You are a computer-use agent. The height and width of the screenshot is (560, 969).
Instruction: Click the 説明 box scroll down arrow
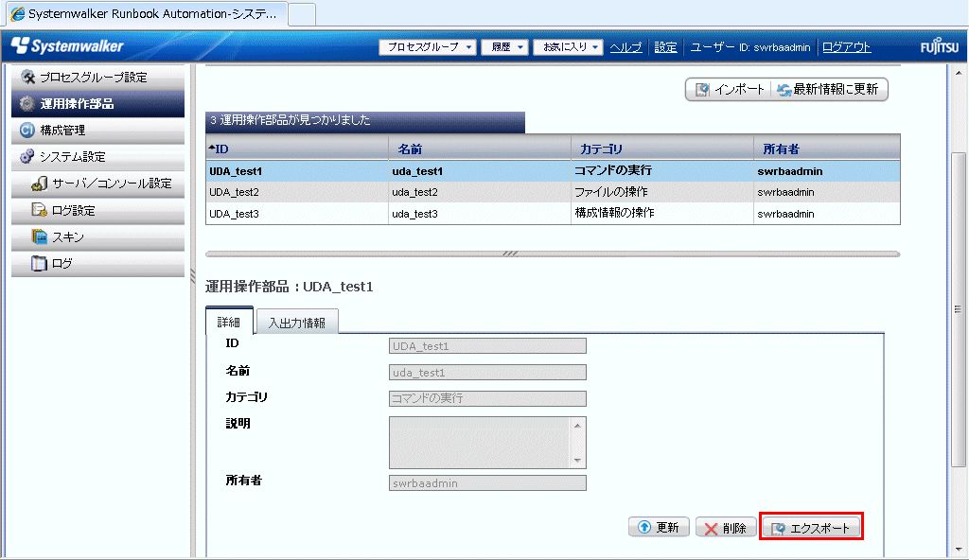(577, 460)
